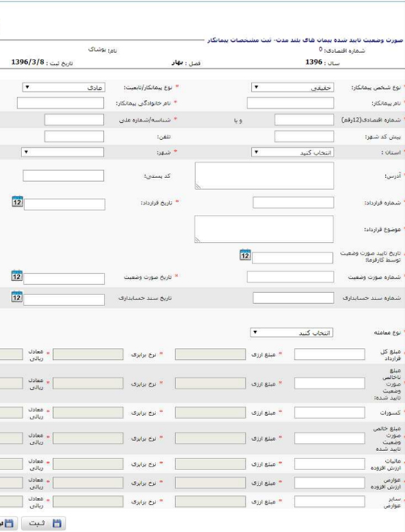The image size is (405, 532).
Task: Click inside the آدرس text area
Action: (x=264, y=175)
